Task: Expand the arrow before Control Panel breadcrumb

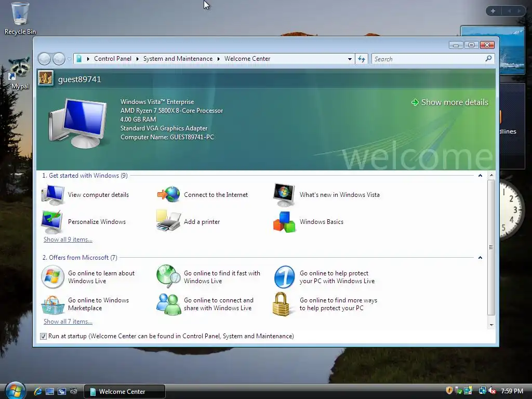Action: 88,59
